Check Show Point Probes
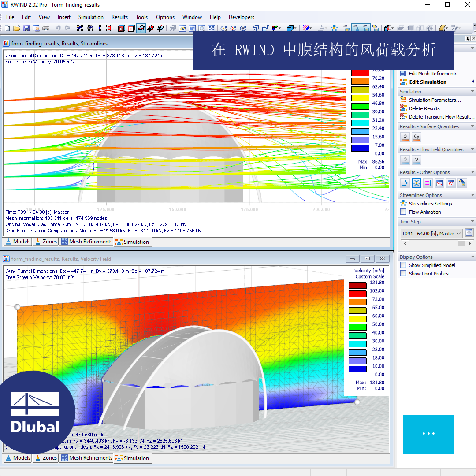 403,274
